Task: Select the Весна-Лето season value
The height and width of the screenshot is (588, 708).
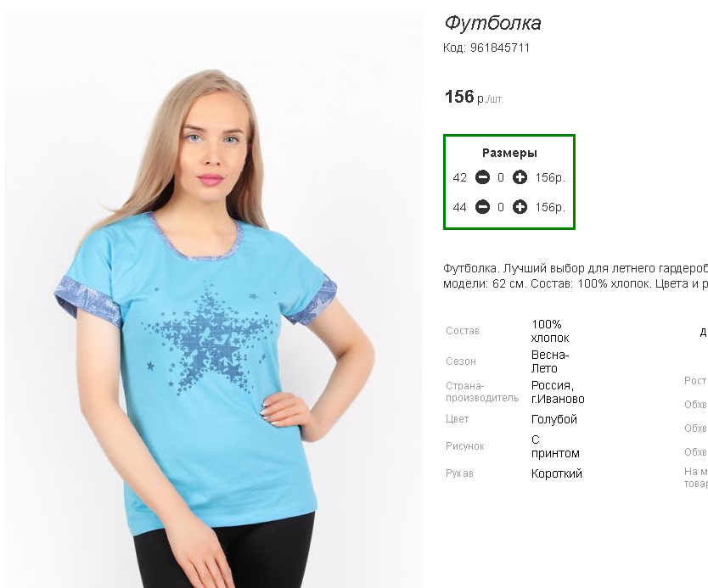Action: (549, 361)
